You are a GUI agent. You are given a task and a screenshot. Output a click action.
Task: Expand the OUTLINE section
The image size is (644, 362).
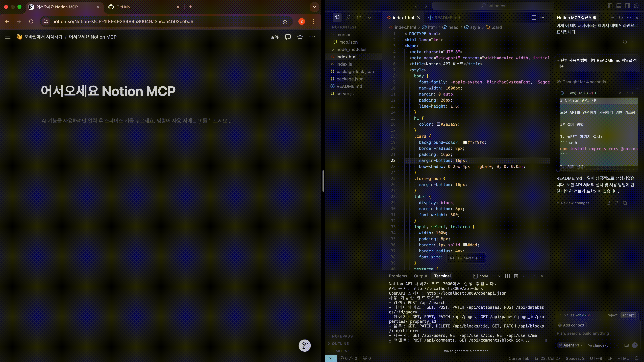pyautogui.click(x=340, y=344)
